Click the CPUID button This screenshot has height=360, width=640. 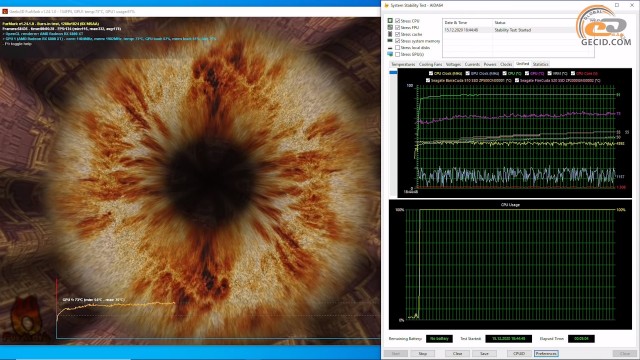click(519, 353)
